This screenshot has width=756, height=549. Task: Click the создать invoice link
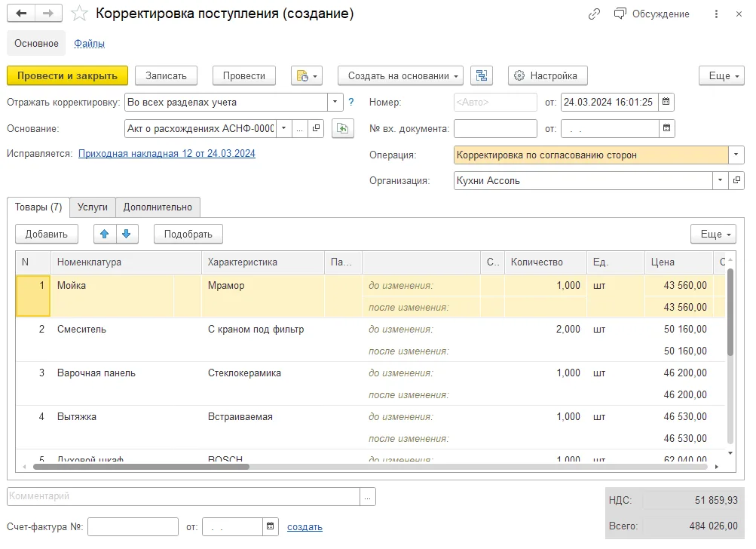pos(305,527)
